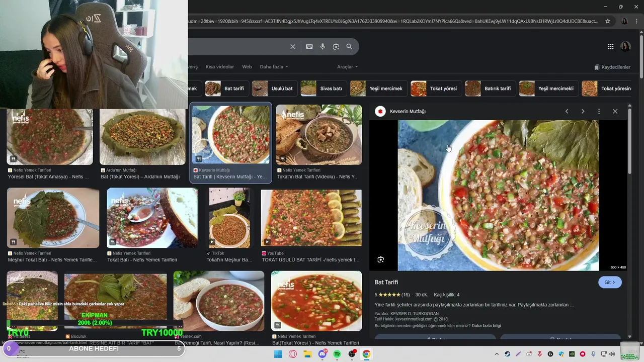The image size is (644, 362).
Task: Open Google Lens image search icon
Action: coord(336,47)
